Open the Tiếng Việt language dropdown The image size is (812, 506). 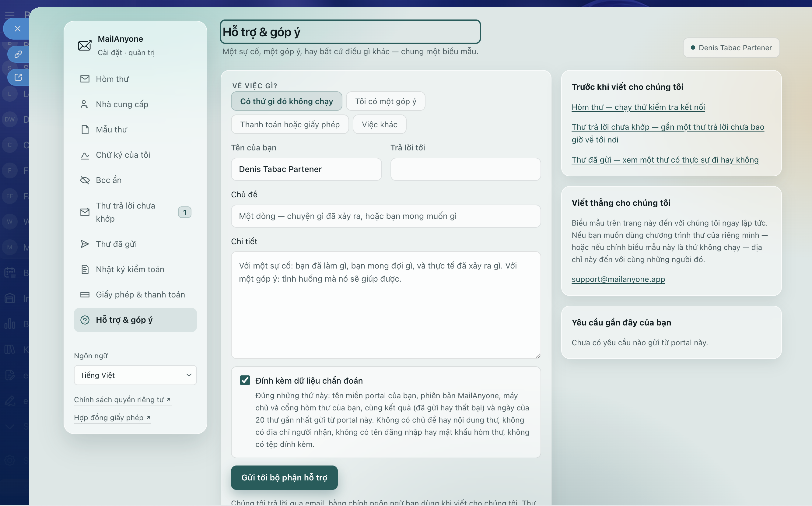135,375
